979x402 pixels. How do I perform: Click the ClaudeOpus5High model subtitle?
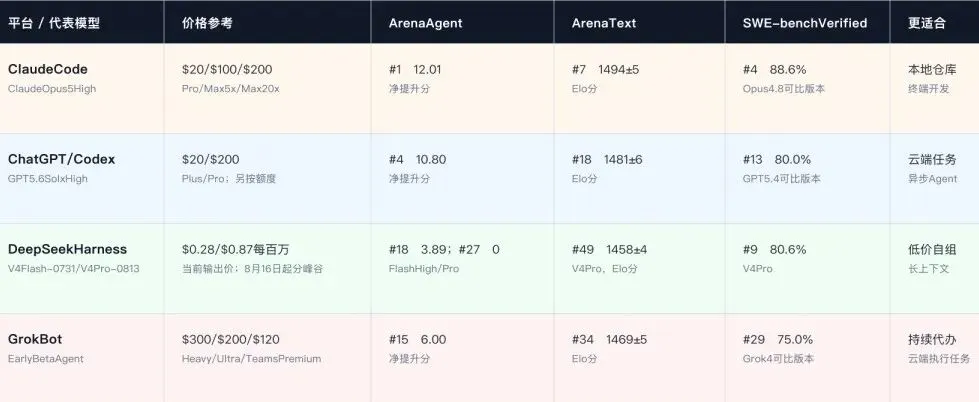[52, 89]
